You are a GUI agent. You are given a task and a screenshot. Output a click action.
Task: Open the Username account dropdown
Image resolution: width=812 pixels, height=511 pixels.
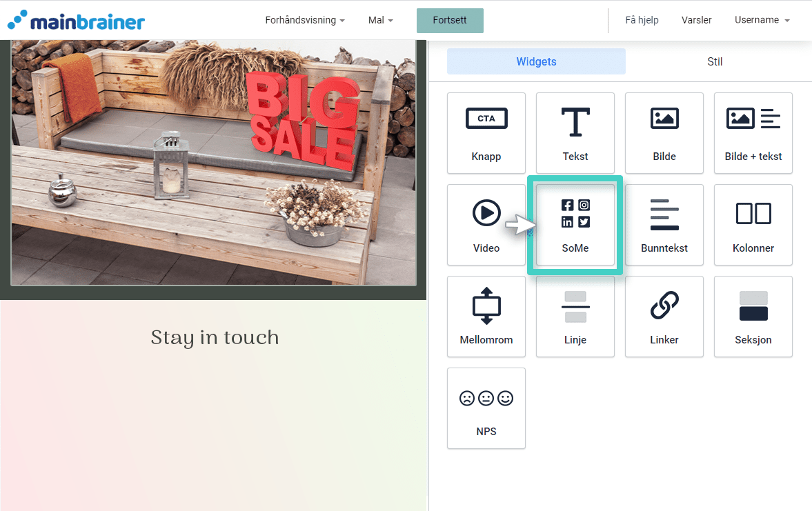[x=762, y=20]
